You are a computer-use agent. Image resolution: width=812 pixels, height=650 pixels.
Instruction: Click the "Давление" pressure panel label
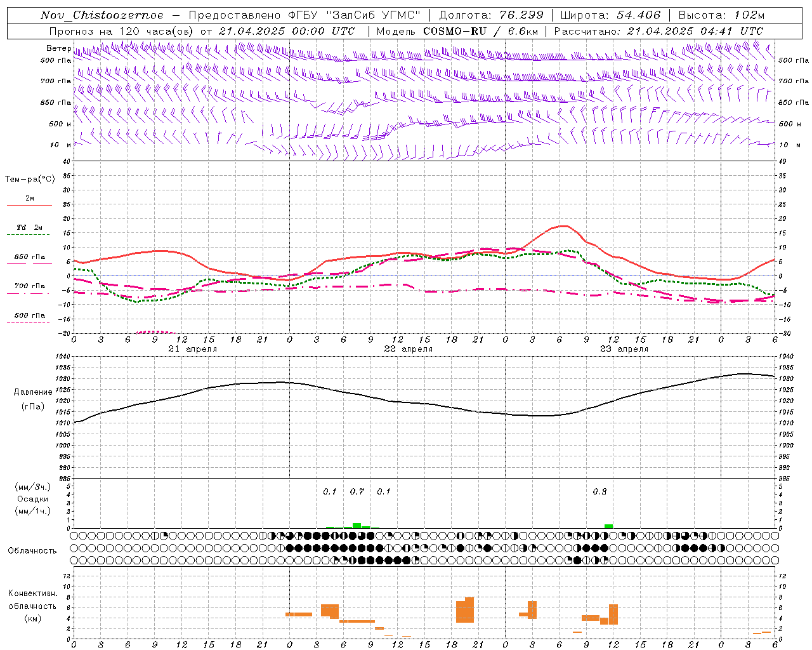pyautogui.click(x=33, y=392)
